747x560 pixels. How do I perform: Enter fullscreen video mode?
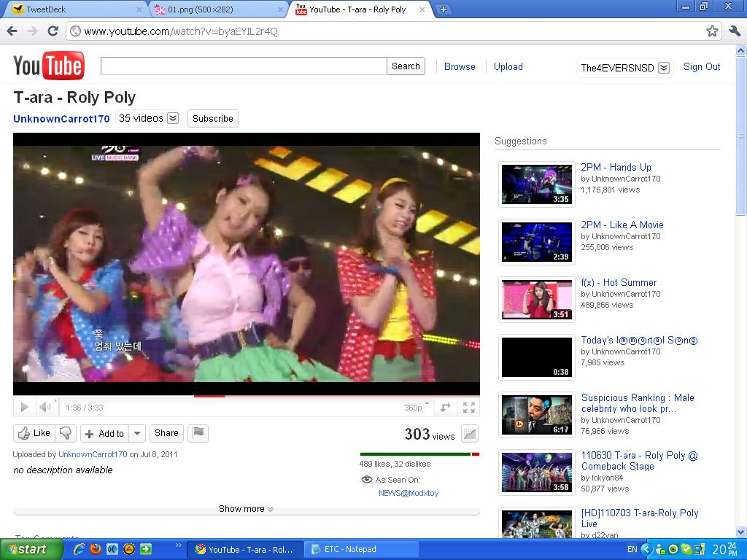pyautogui.click(x=469, y=407)
